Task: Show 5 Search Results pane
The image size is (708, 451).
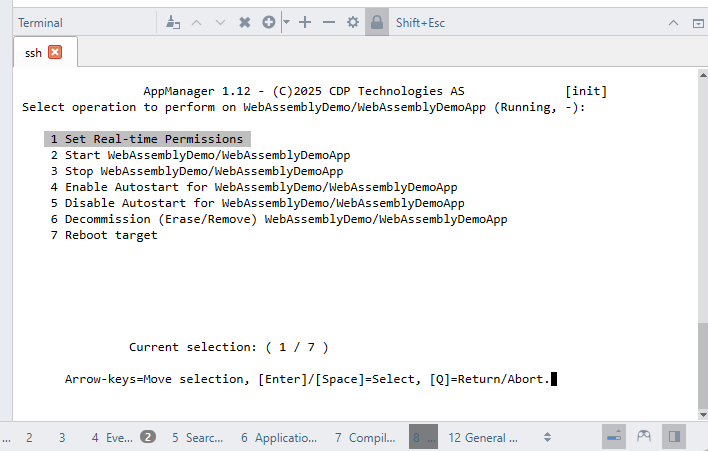Action: [x=197, y=437]
